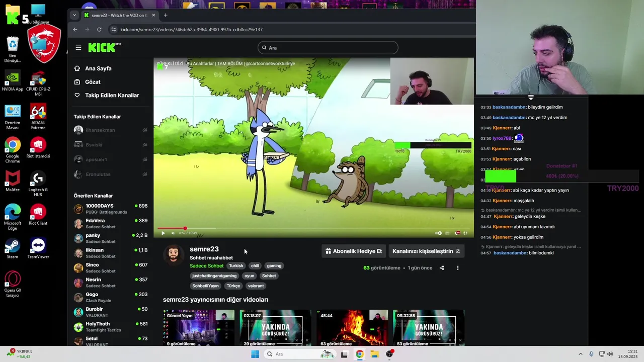
Task: Open the Güncel Yayın video thumbnail
Action: point(199,328)
